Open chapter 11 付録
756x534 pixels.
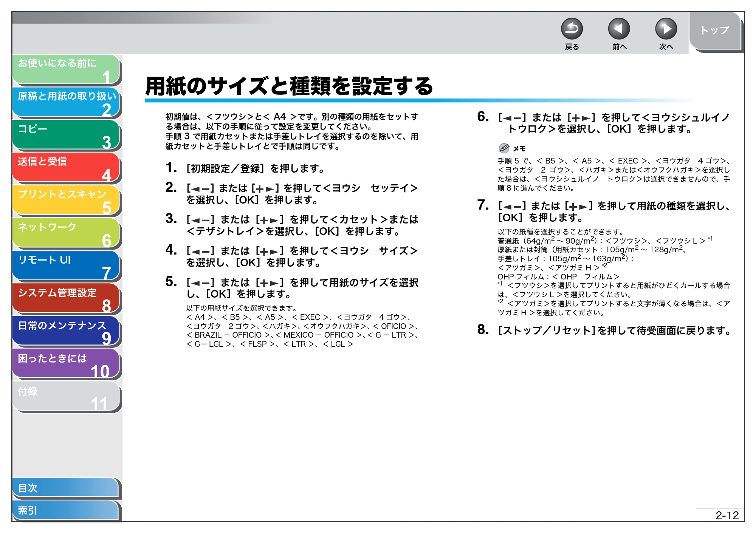[x=66, y=397]
